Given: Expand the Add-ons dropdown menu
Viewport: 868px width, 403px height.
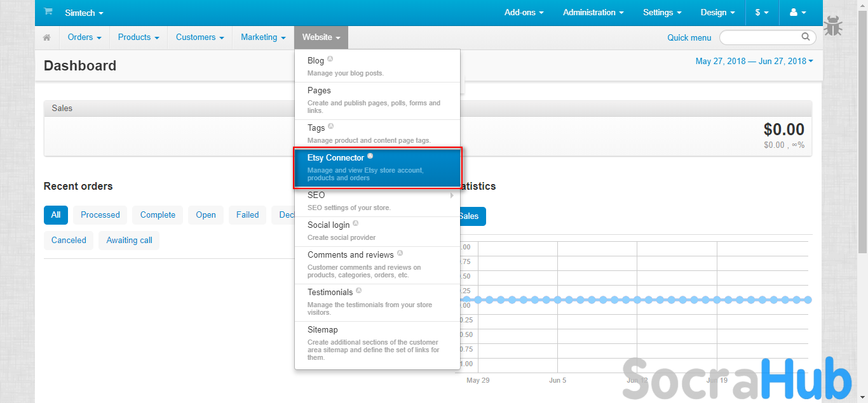Looking at the screenshot, I should 524,13.
